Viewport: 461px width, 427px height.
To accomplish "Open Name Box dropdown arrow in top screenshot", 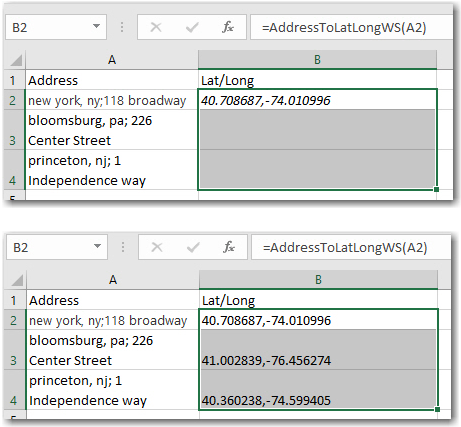I will point(96,26).
